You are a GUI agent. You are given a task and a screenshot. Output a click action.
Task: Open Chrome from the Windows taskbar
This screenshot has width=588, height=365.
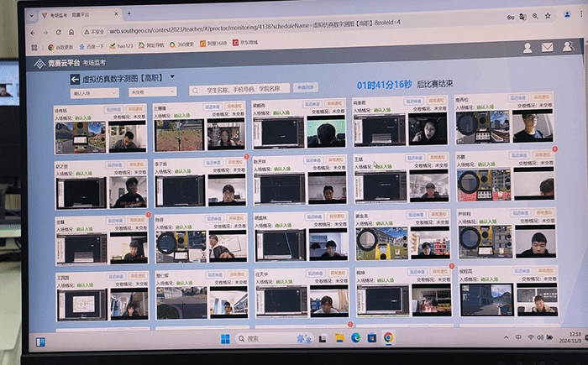388,337
